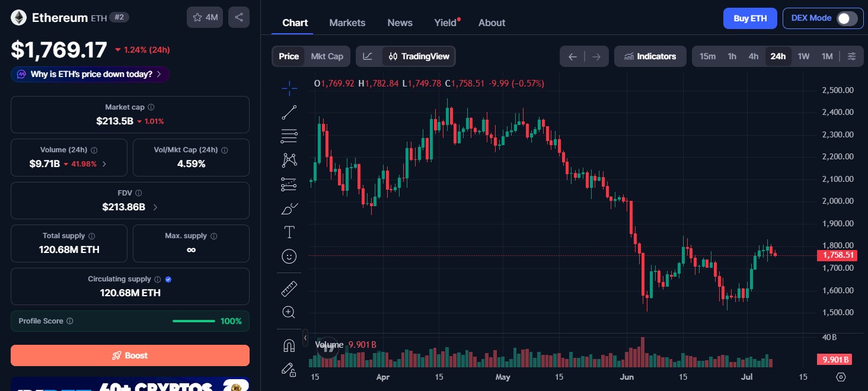Click the TradingView logo on chart
Viewport: 868px width, 391px height.
click(328, 348)
